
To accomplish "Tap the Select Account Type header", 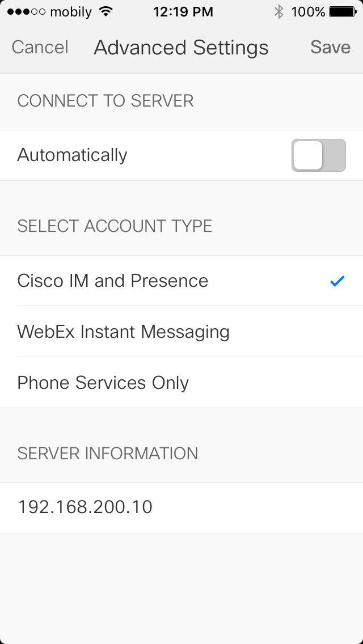I will pos(115,226).
